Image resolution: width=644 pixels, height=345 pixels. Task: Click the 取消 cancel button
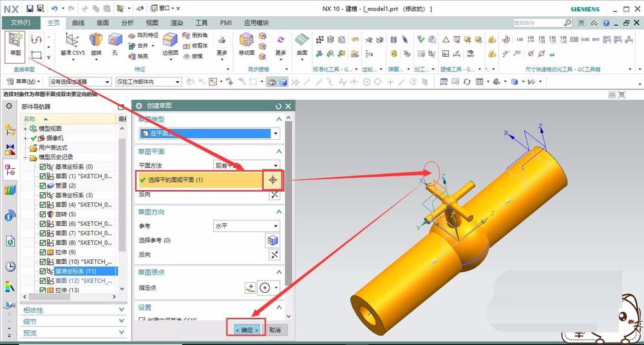click(x=275, y=330)
